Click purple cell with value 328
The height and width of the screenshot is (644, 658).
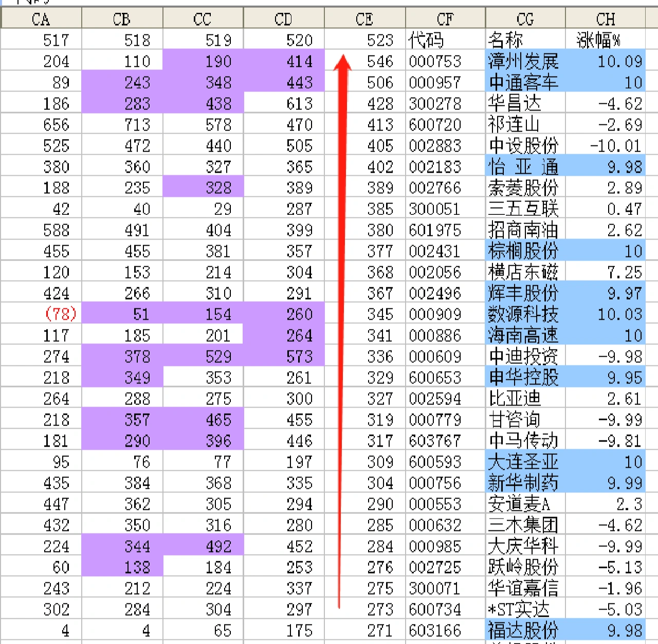pos(203,188)
